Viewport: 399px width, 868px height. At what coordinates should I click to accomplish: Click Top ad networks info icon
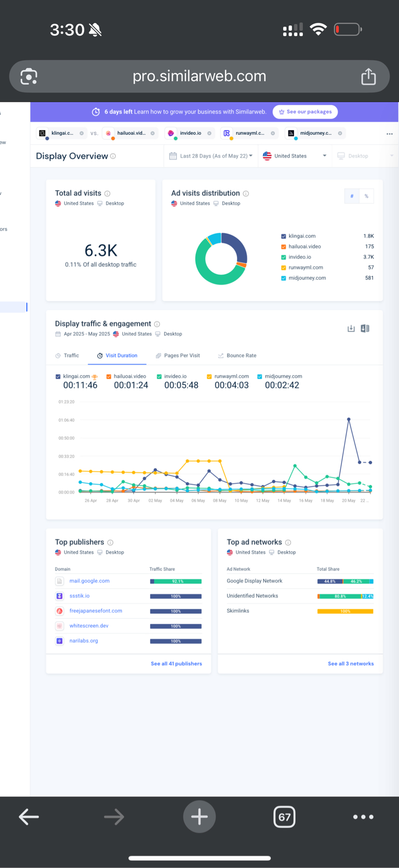coord(288,542)
